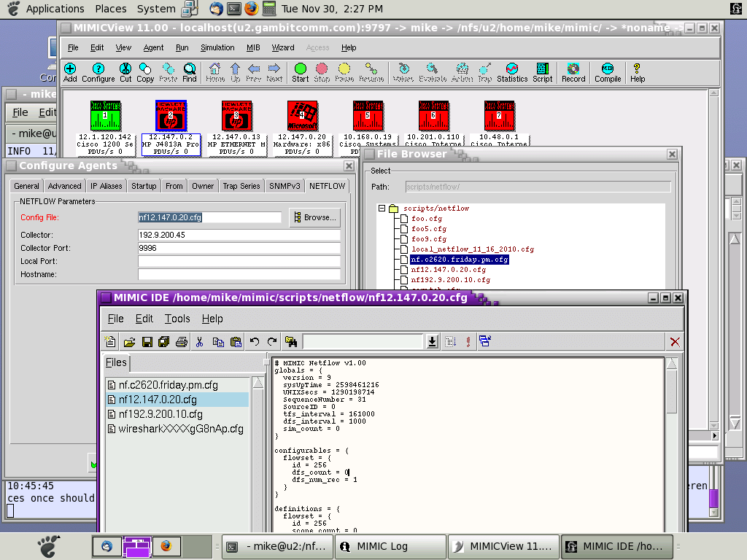Select agent 4 Microsoft icon 12.147.0.20
This screenshot has height=560, width=747.
pos(303,116)
